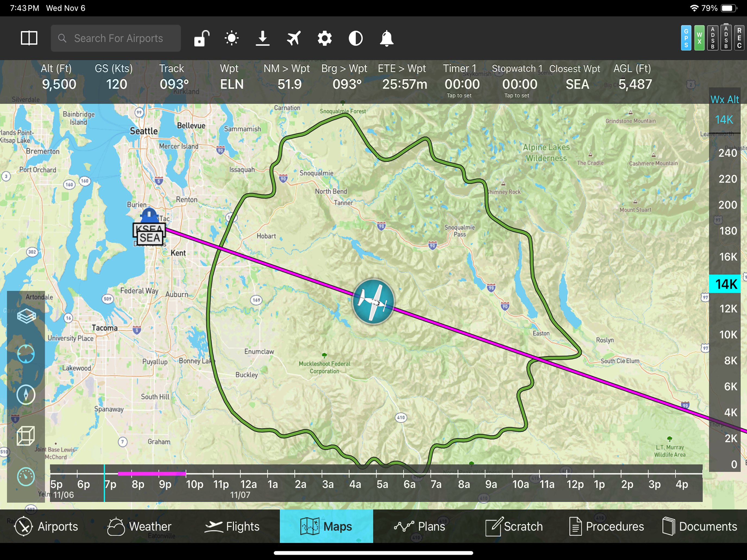Tap the compass north-up icon

click(x=26, y=394)
